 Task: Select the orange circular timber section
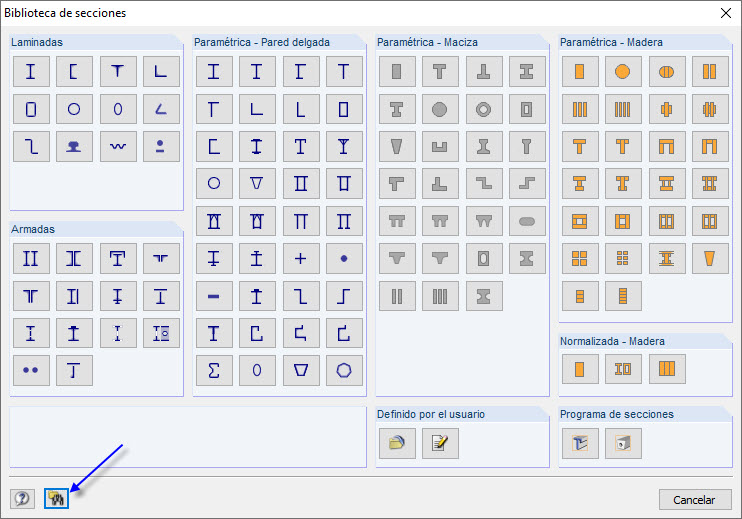click(623, 71)
